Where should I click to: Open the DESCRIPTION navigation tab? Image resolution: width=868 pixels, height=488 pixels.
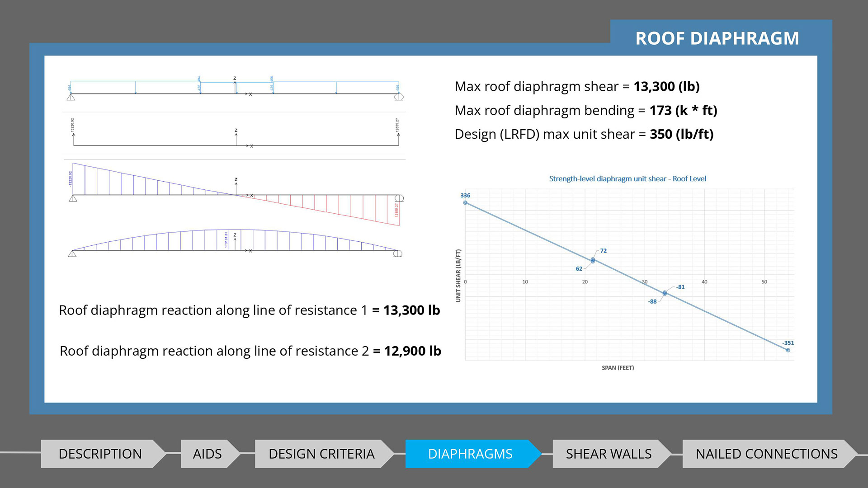pyautogui.click(x=100, y=454)
